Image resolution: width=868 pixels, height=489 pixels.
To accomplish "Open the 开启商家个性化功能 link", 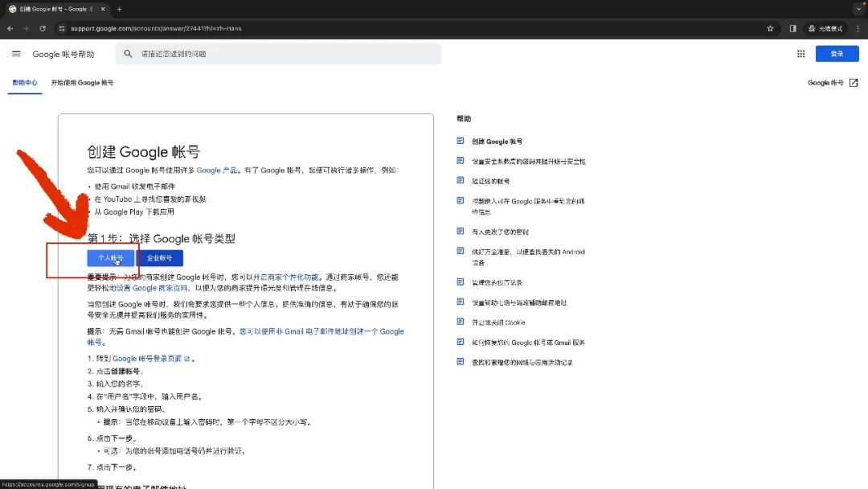I will [285, 277].
